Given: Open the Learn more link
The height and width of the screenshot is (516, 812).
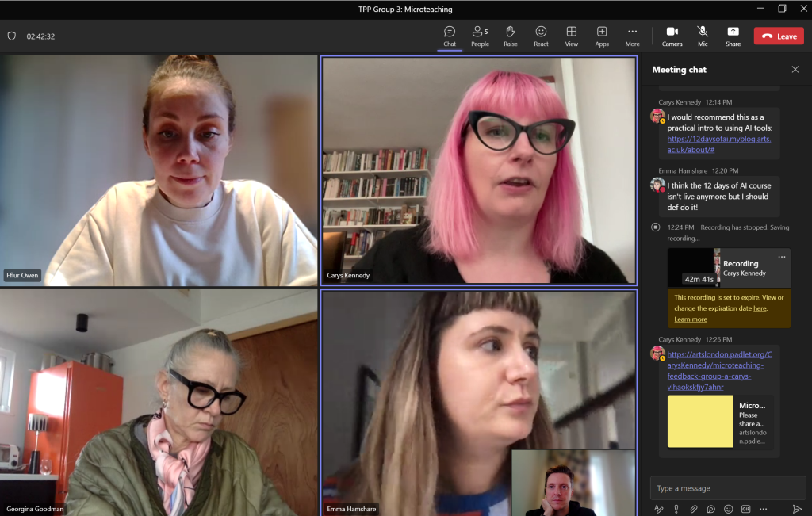Looking at the screenshot, I should coord(691,319).
